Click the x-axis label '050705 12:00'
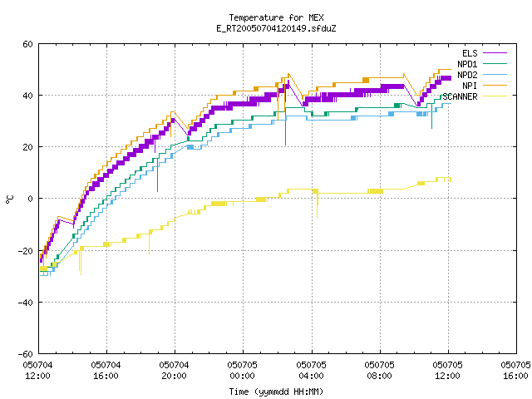The image size is (532, 399). coord(447,370)
